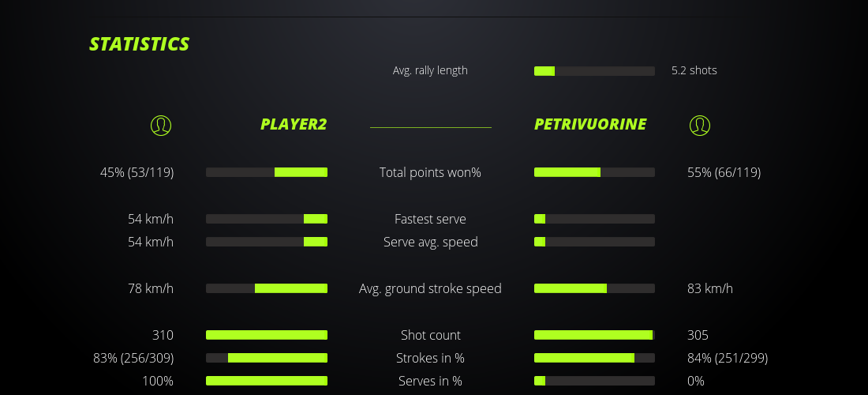Click the 'Shot count' label
The height and width of the screenshot is (395, 868).
(x=430, y=335)
